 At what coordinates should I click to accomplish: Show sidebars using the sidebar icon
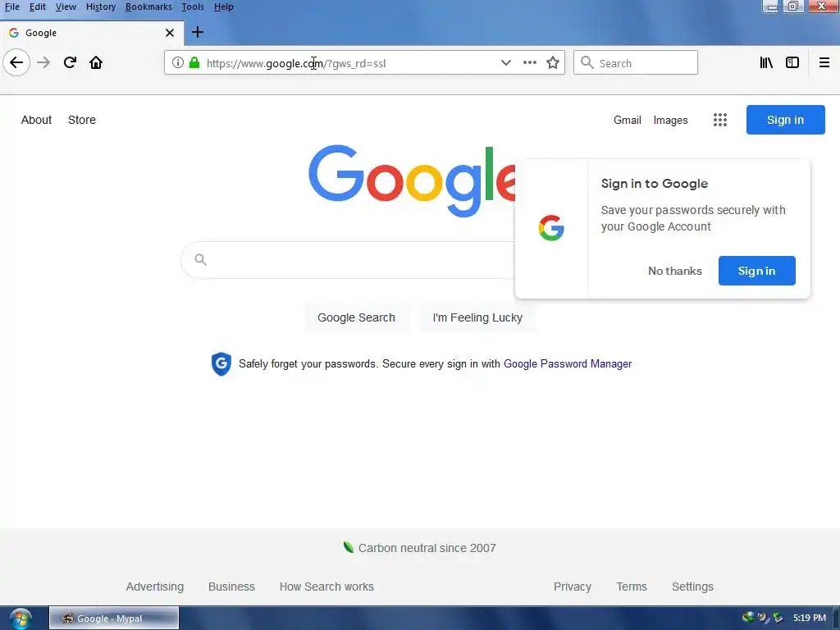pos(792,62)
